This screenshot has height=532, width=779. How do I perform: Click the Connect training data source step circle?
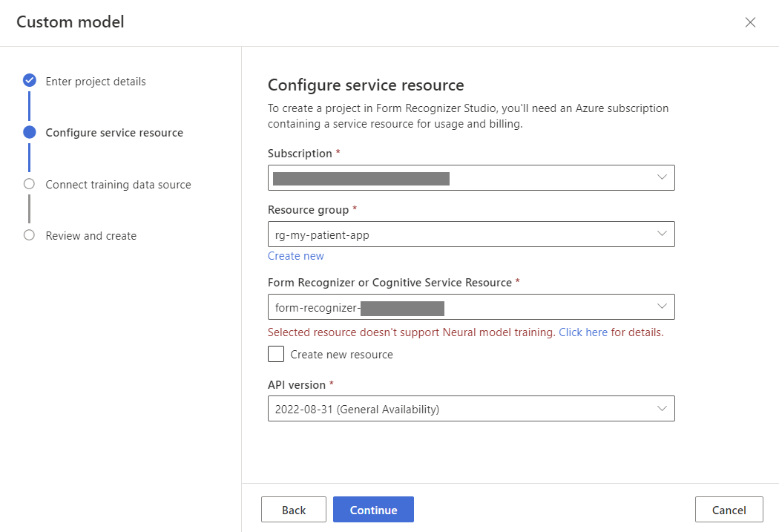coord(30,184)
